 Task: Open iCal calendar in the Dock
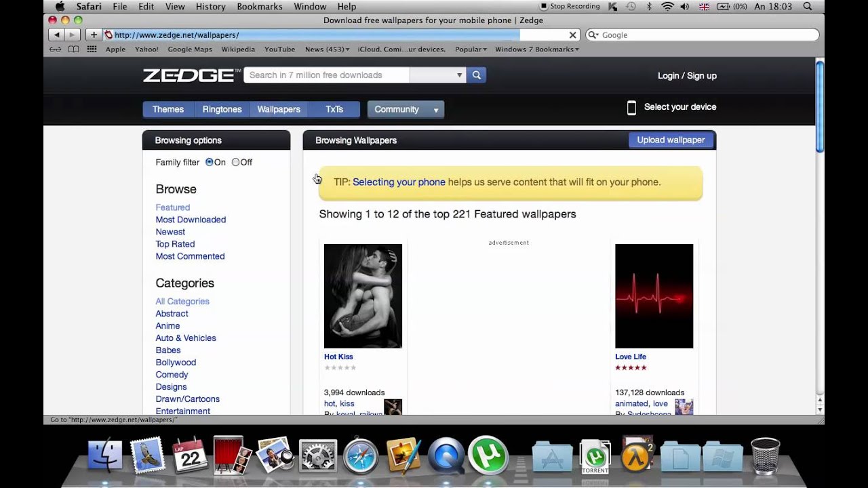[191, 455]
